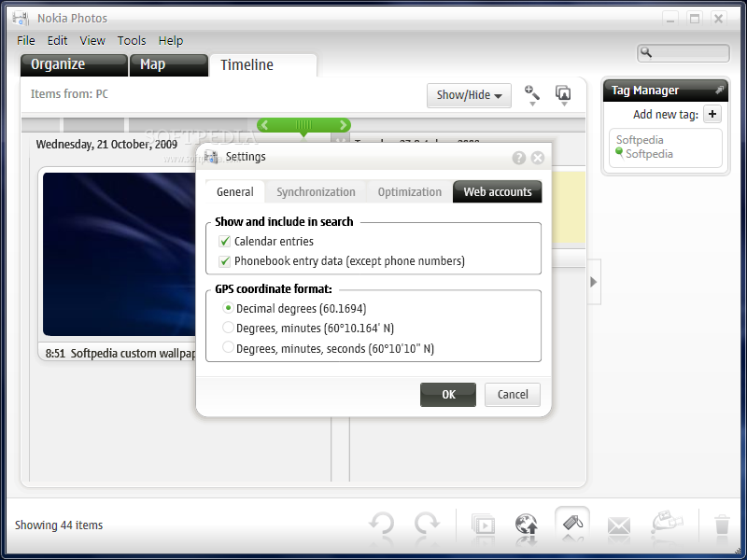The image size is (747, 560).
Task: Click left arrow on green timeline slider
Action: coord(264,125)
